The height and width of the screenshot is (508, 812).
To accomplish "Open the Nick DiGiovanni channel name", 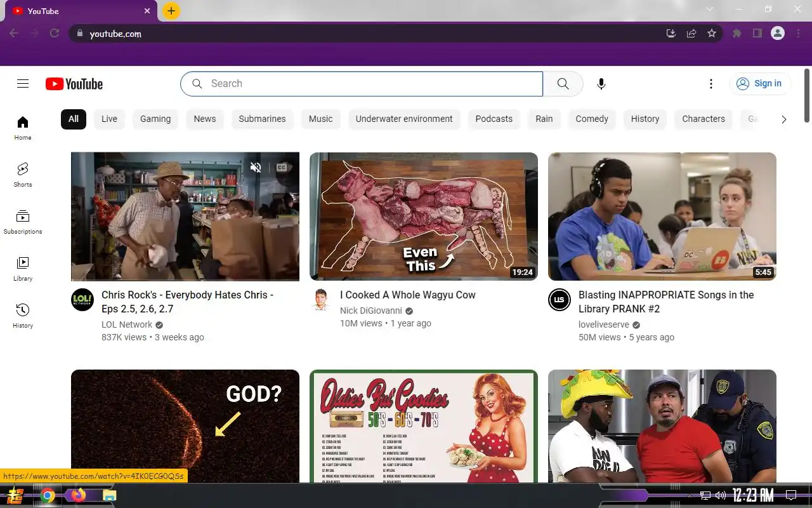I will coord(371,311).
